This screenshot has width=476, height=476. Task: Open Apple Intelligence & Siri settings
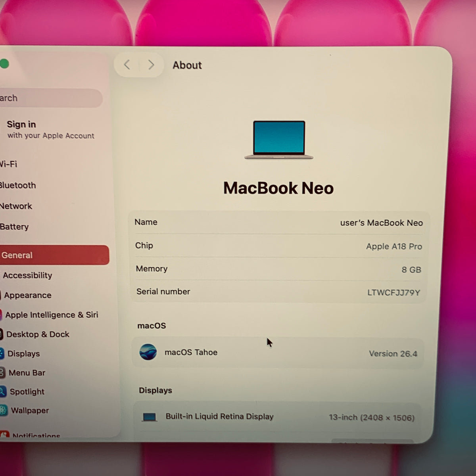(52, 315)
